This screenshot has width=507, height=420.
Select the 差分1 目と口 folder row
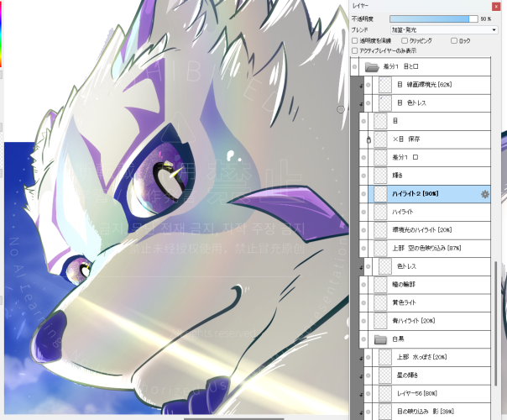click(x=421, y=66)
